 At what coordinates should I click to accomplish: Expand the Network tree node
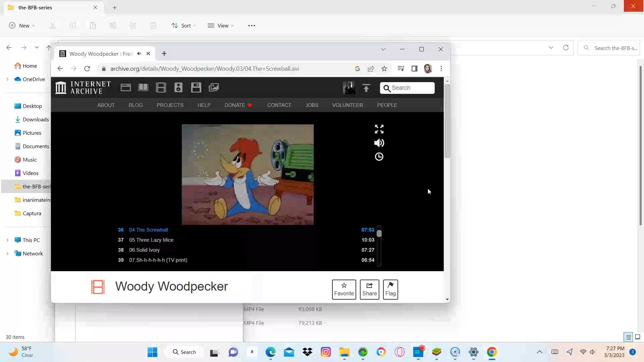coord(7,254)
